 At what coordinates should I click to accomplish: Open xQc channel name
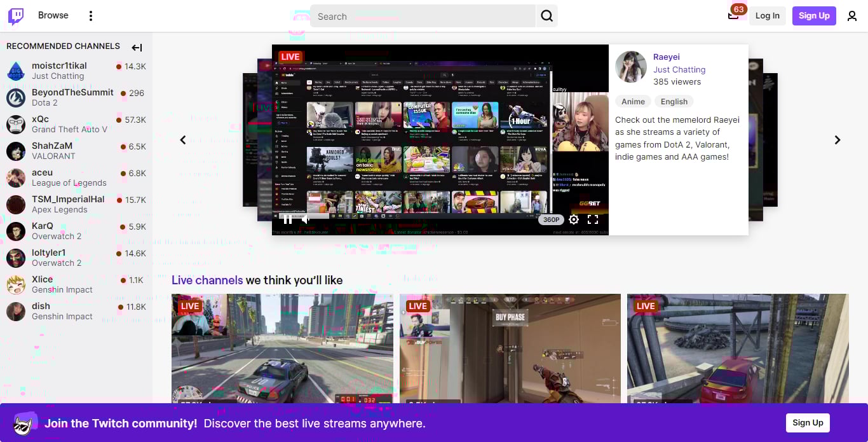click(x=40, y=119)
